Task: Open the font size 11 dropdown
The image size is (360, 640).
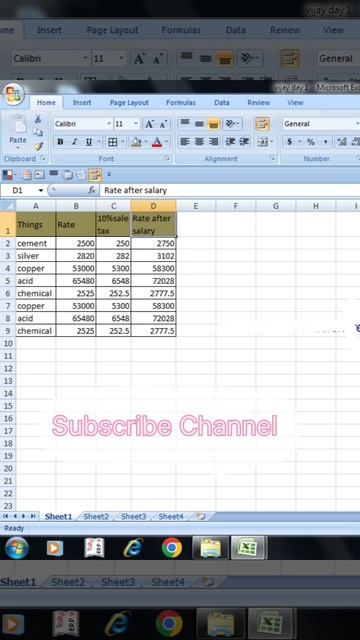Action: coord(136,124)
